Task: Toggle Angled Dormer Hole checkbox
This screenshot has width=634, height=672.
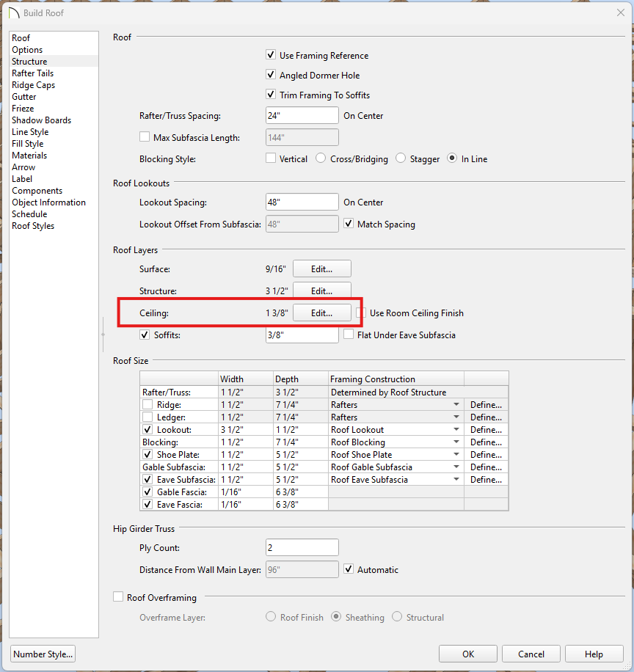Action: point(271,75)
